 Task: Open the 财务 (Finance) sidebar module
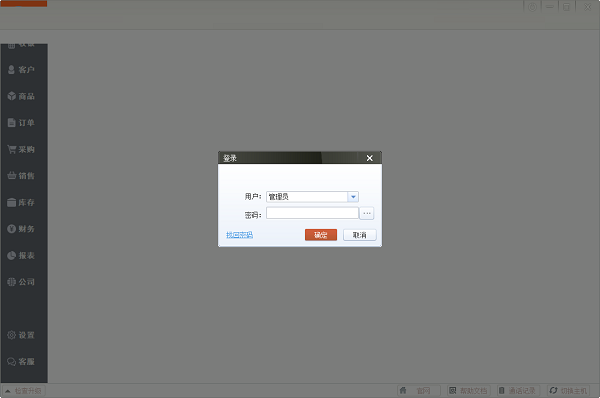(21, 229)
